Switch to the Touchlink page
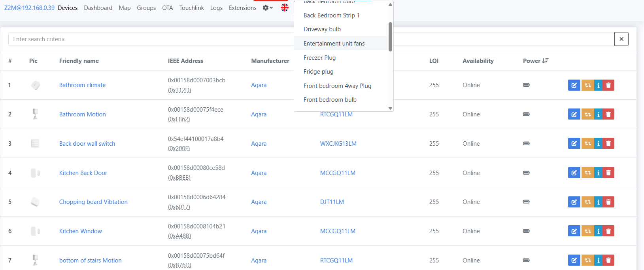644x270 pixels. pos(191,8)
